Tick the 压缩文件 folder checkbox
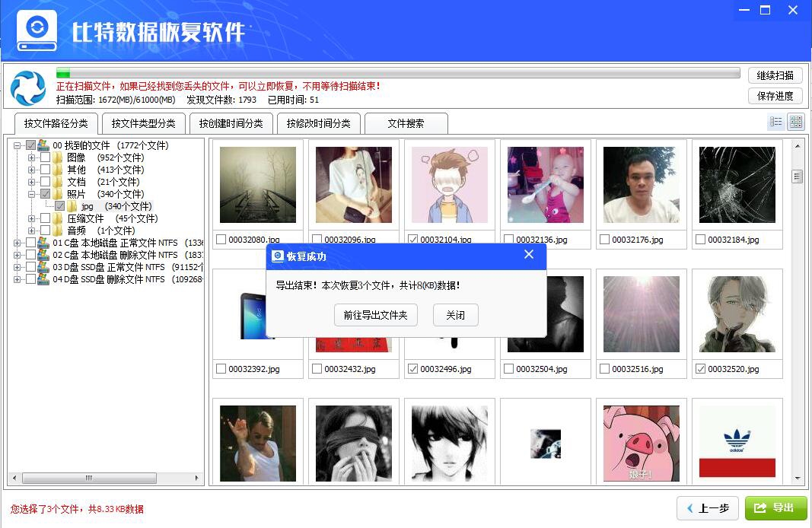 [x=46, y=218]
